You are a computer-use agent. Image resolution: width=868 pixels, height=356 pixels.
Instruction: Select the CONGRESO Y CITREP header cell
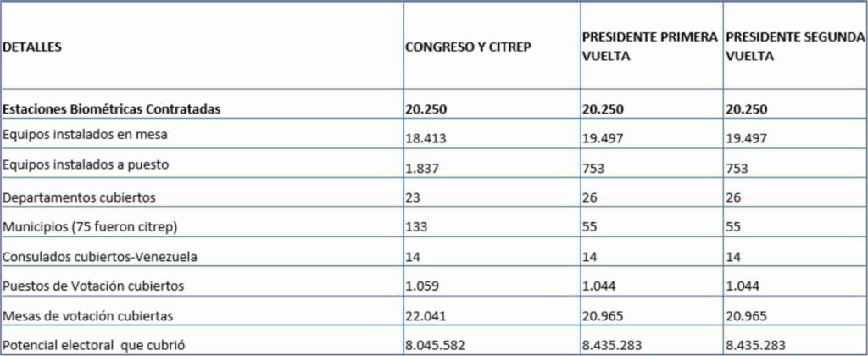point(468,47)
